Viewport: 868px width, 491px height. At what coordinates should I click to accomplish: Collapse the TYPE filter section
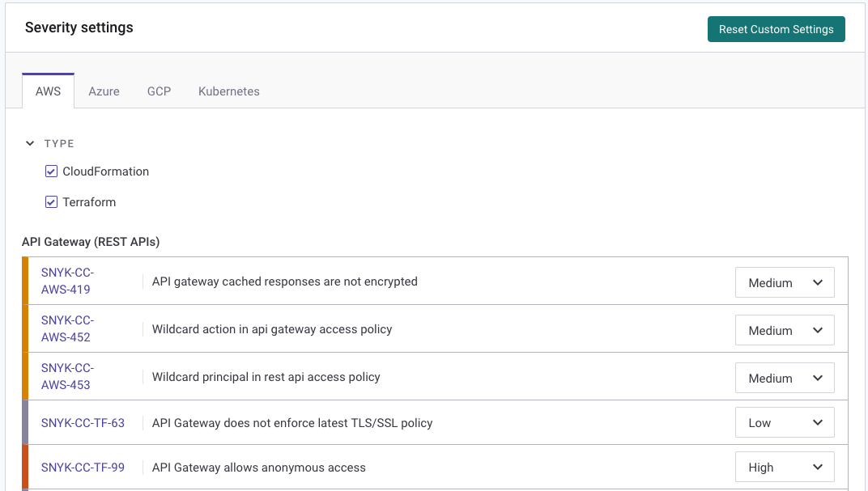(x=30, y=143)
